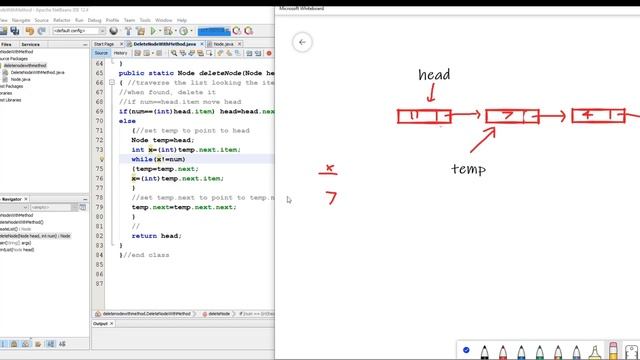
Task: Select the ruler tool in Whiteboard
Action: [631, 351]
